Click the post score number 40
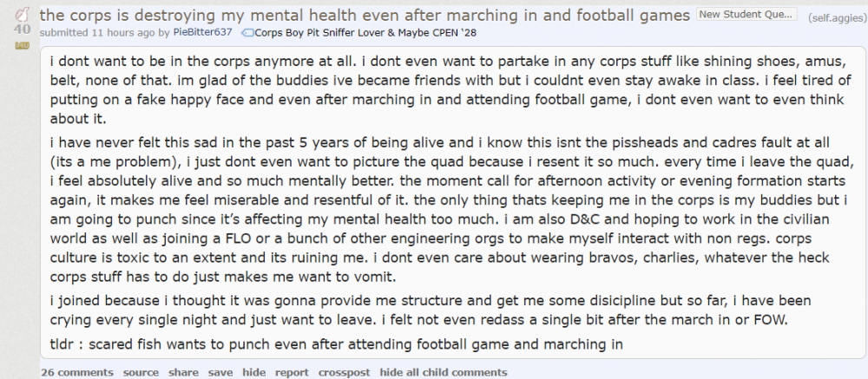The width and height of the screenshot is (868, 379). 22,29
